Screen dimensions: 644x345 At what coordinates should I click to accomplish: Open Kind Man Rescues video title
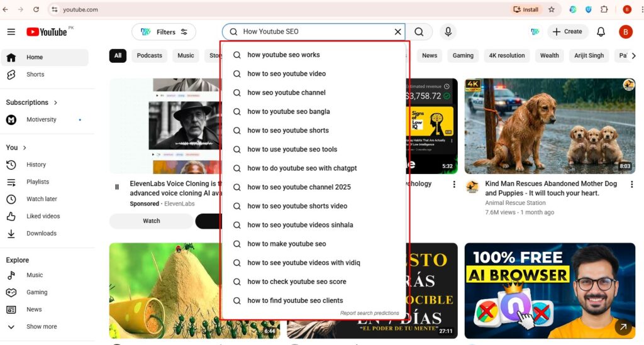[551, 189]
